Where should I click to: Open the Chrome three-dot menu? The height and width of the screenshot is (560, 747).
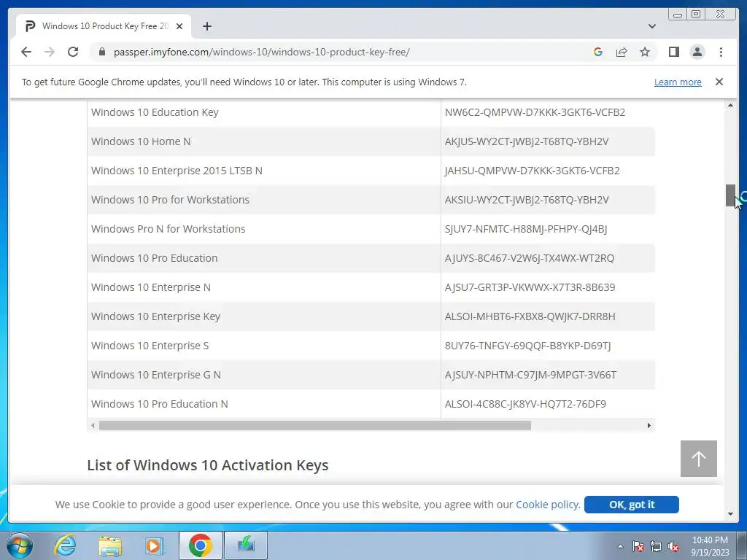pyautogui.click(x=721, y=52)
